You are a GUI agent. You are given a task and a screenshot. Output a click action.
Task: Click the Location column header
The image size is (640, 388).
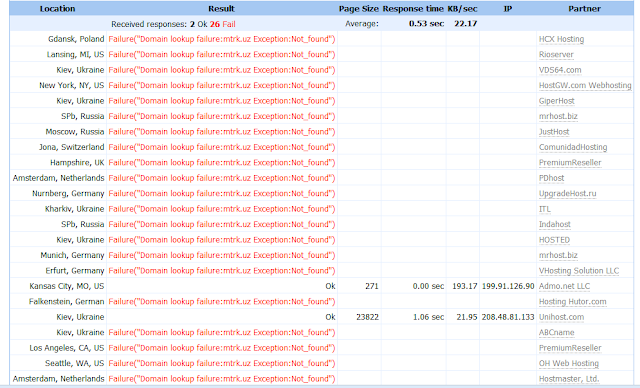(x=58, y=9)
